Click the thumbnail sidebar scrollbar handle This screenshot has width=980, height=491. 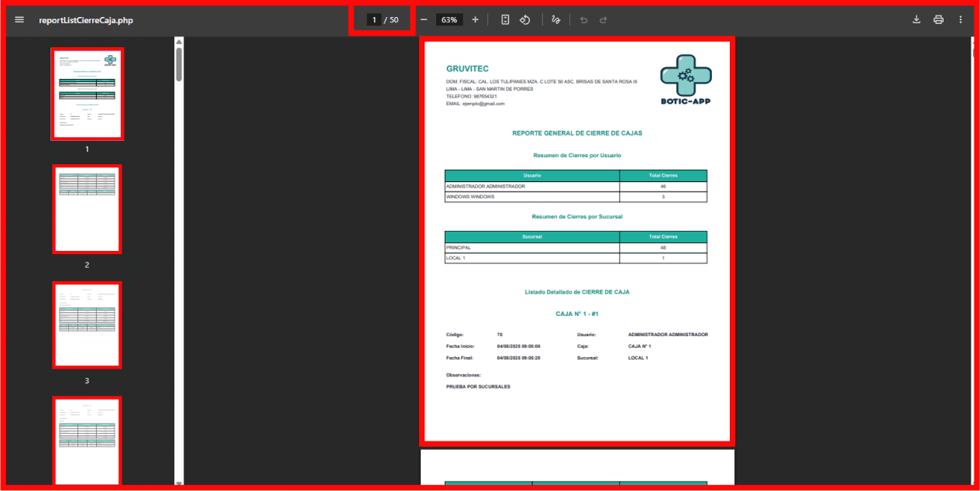[x=179, y=64]
